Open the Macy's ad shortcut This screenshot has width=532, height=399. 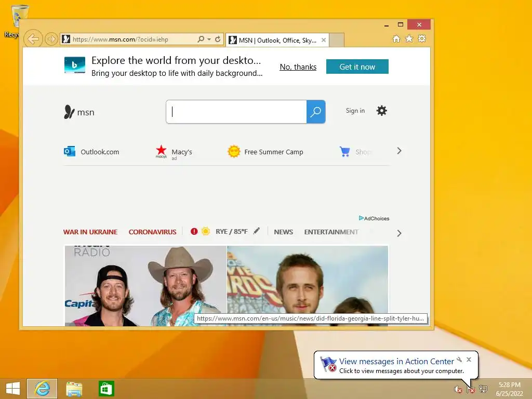coord(174,152)
